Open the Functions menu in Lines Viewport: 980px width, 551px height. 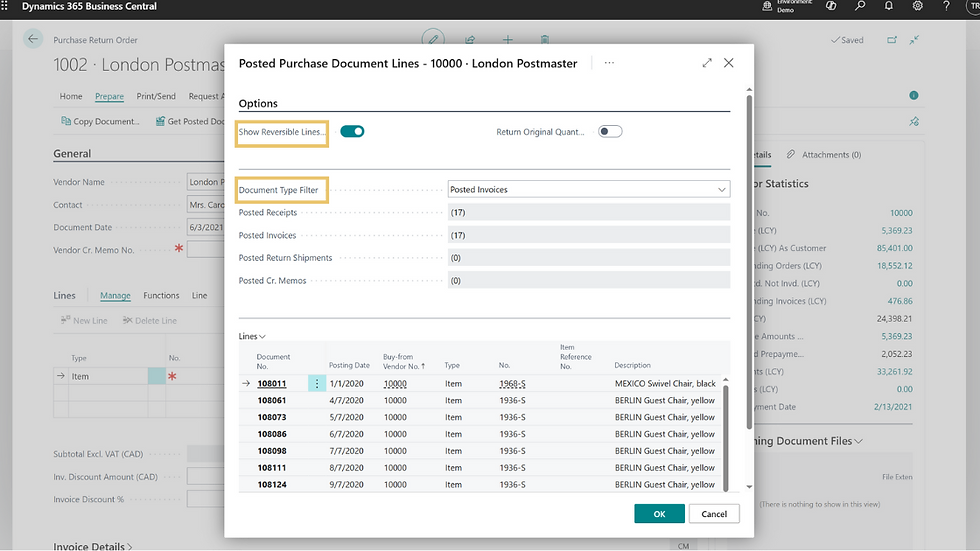[x=161, y=295]
